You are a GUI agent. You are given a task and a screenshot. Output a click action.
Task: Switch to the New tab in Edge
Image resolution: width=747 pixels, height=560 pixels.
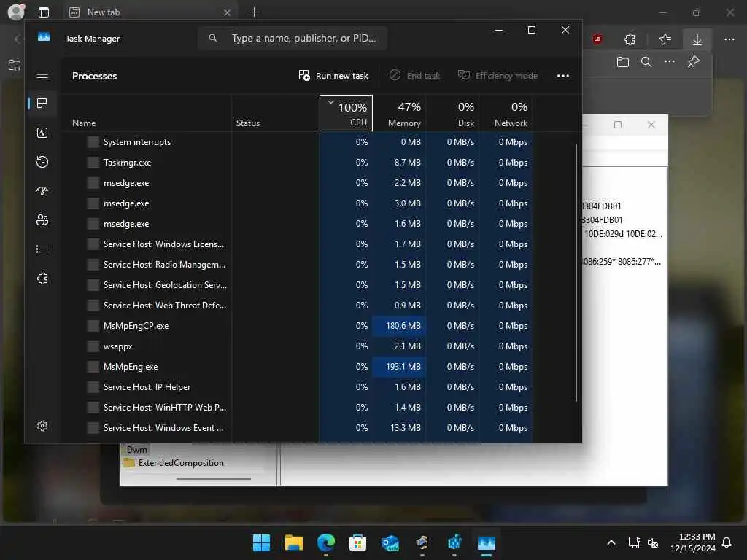coord(150,12)
